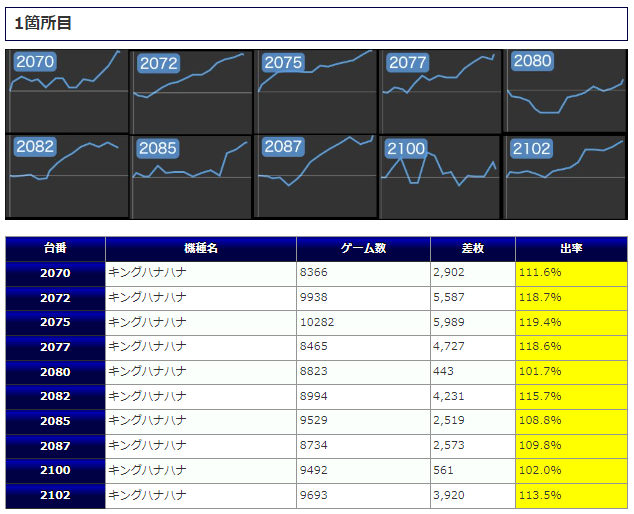
Task: Click the 台番 column header
Action: click(x=56, y=249)
